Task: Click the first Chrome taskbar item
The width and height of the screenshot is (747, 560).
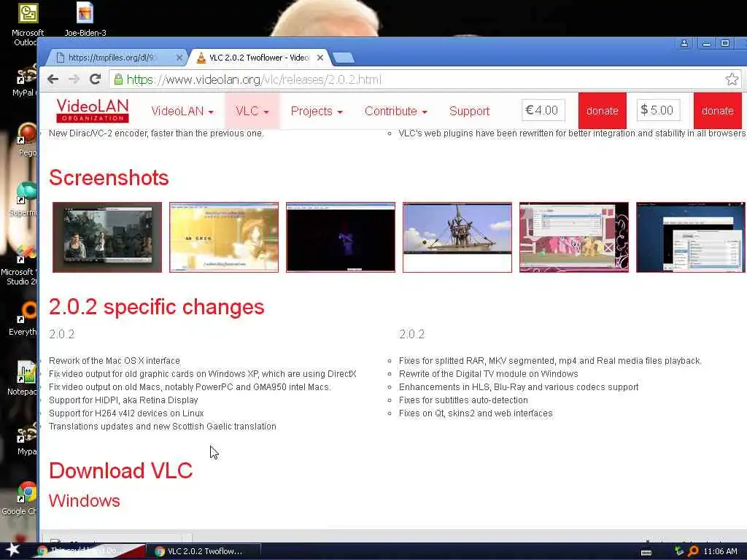Action: [x=90, y=551]
